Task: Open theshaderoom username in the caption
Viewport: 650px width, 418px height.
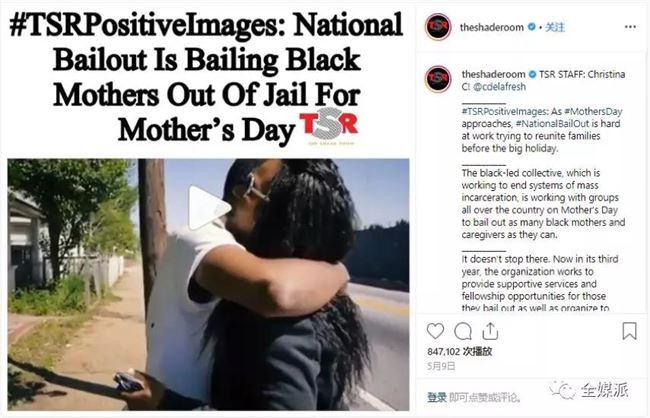Action: click(493, 74)
